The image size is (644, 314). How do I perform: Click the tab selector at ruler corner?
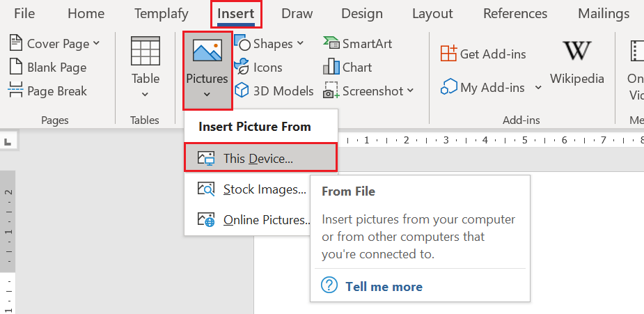pos(8,143)
